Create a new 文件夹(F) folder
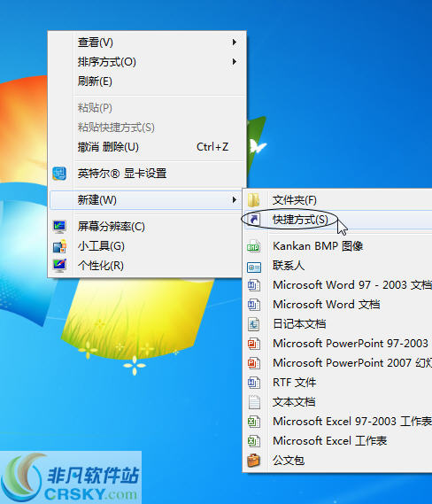The width and height of the screenshot is (432, 504). tap(338, 200)
